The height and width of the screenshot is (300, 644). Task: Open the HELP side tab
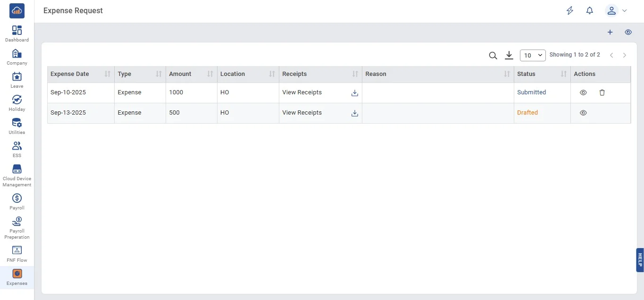click(x=640, y=260)
